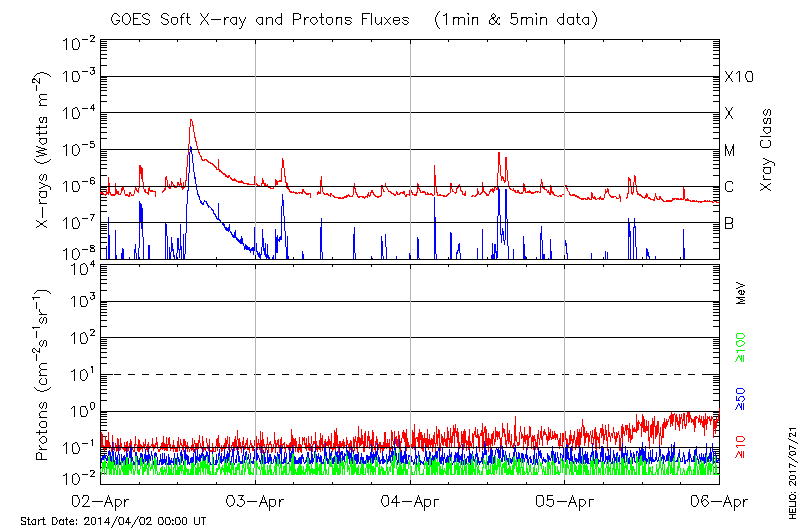
Task: Select the 02-Apr date tick label
Action: coord(101,501)
